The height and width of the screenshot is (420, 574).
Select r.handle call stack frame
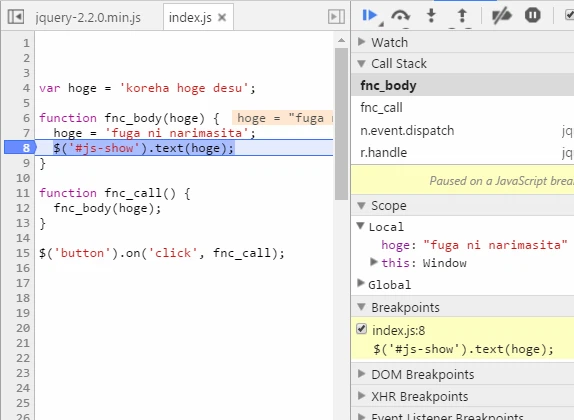pyautogui.click(x=463, y=152)
